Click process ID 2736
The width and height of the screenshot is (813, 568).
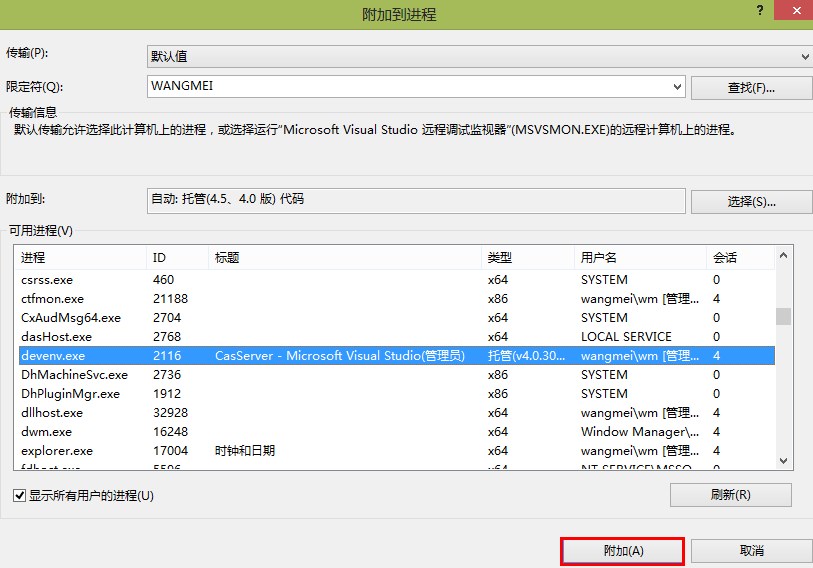pos(167,375)
